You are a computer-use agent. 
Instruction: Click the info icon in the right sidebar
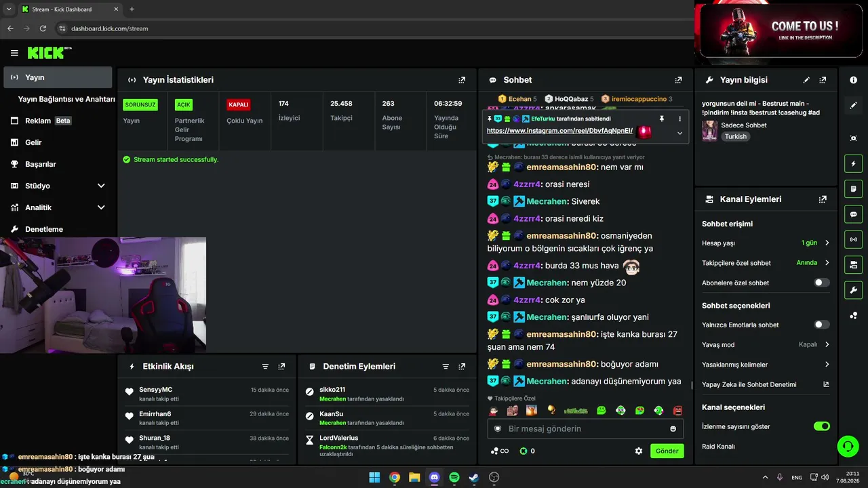coord(853,80)
